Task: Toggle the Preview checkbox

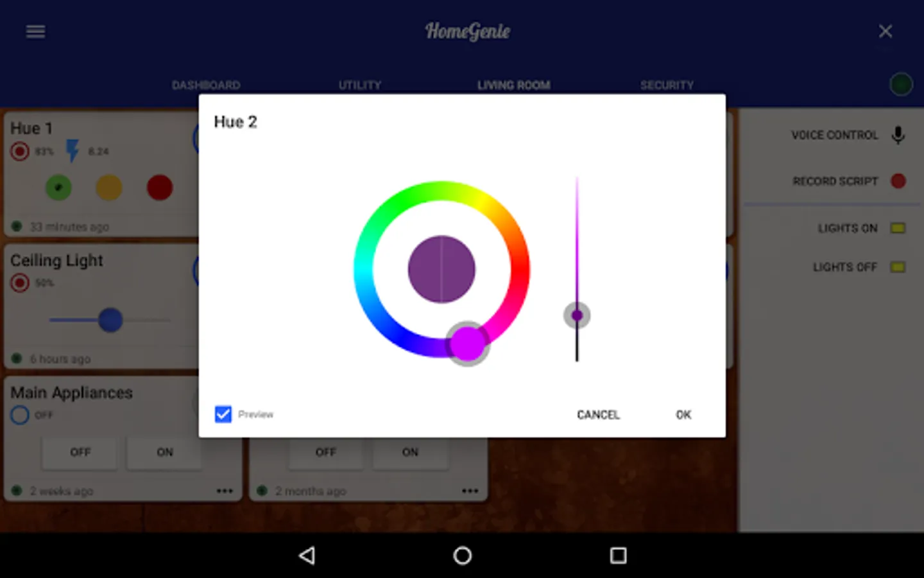Action: pyautogui.click(x=223, y=414)
